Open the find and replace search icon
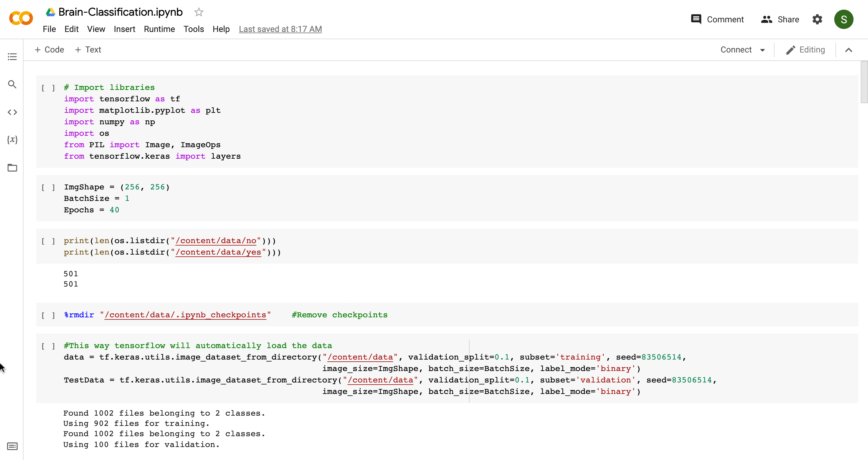Screen dimensions: 868x460 pyautogui.click(x=12, y=84)
